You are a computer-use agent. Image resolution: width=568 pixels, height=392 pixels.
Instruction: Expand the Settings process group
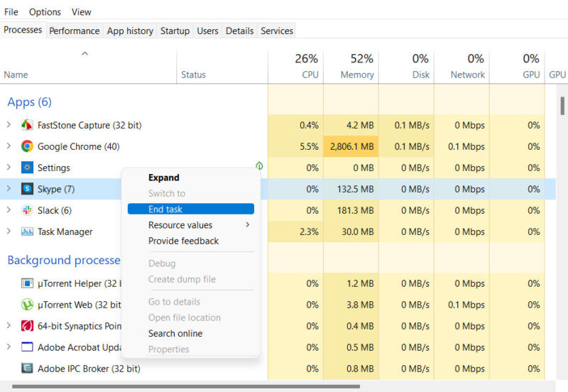pyautogui.click(x=9, y=167)
